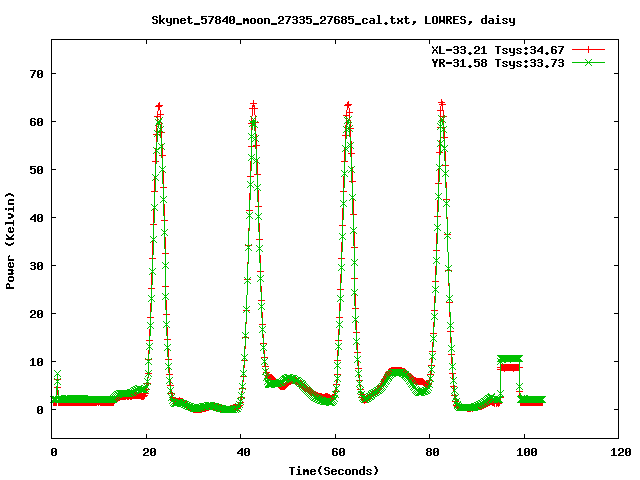The width and height of the screenshot is (640, 480).
Task: Click y-axis tick label 40
Action: 36,218
